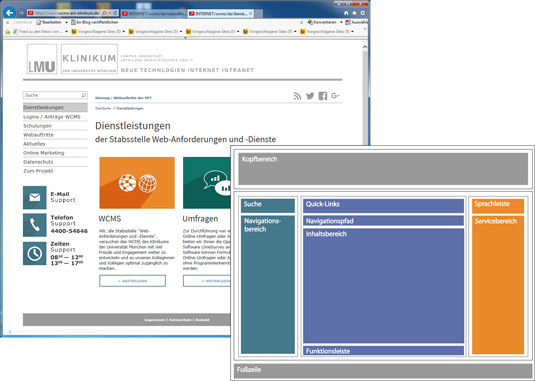The image size is (535, 381).
Task: Open the RSS feed icon
Action: tap(298, 96)
